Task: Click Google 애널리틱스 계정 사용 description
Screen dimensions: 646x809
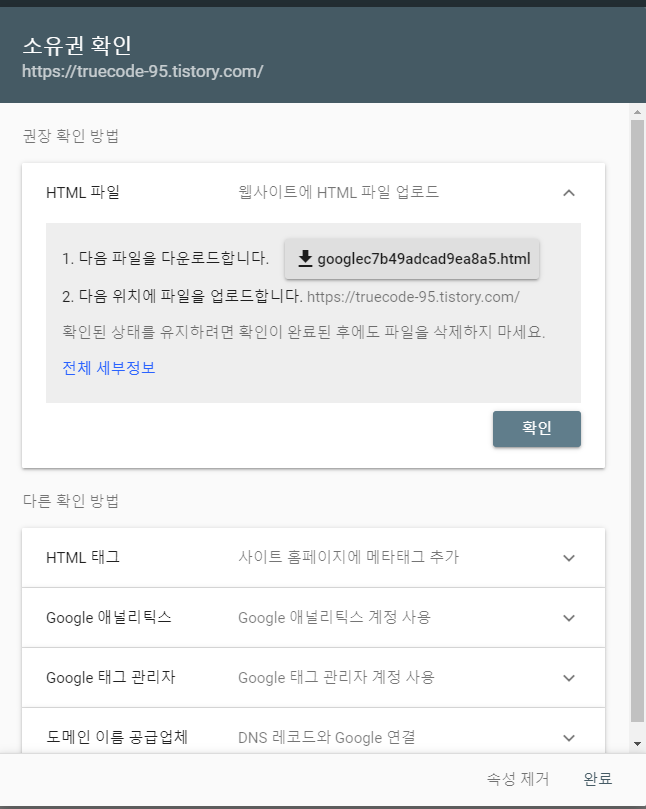Action: click(334, 617)
